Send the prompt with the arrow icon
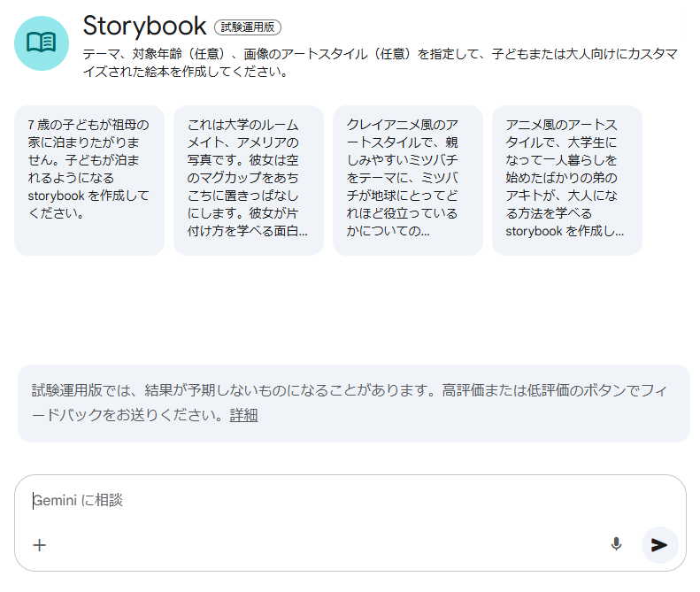 tap(660, 545)
